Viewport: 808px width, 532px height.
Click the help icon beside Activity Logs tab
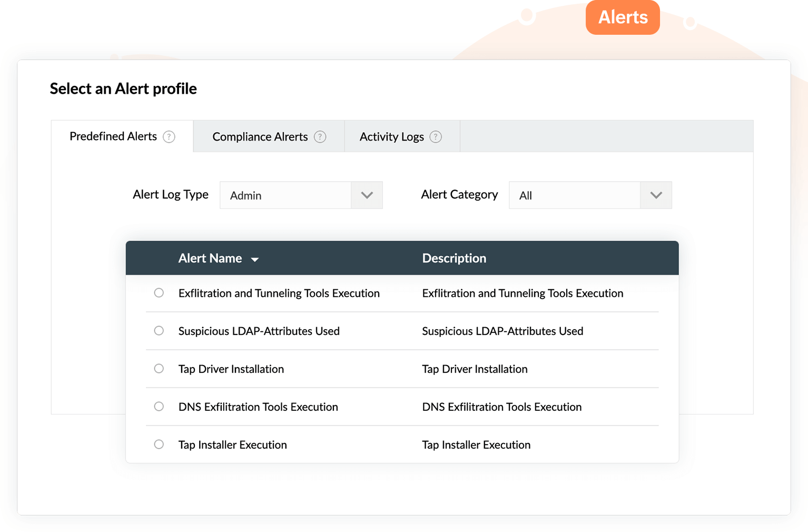(x=436, y=136)
